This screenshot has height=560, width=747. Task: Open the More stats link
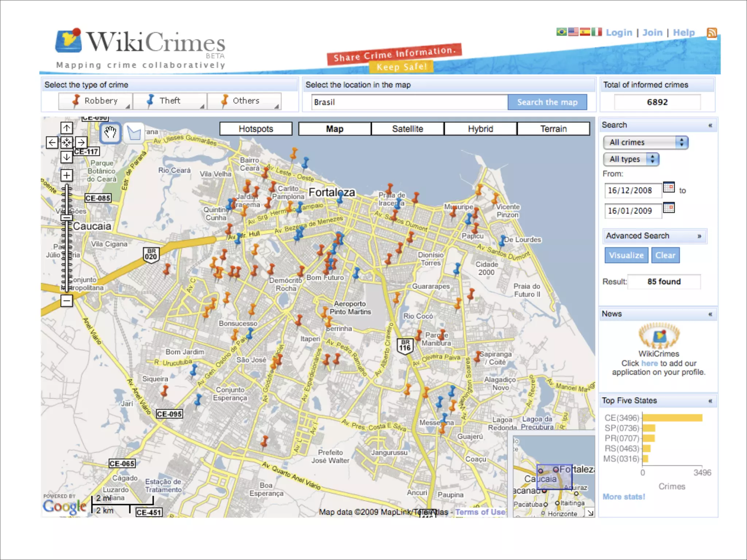click(x=623, y=497)
